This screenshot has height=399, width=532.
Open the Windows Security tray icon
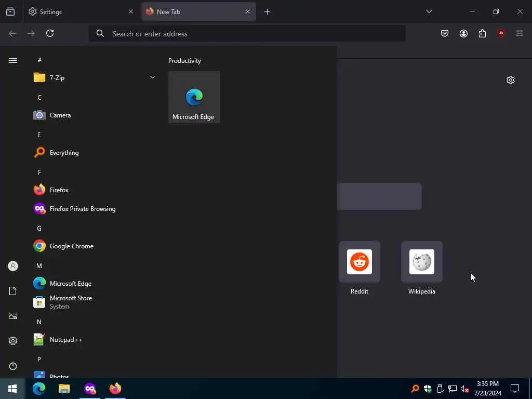pyautogui.click(x=428, y=389)
